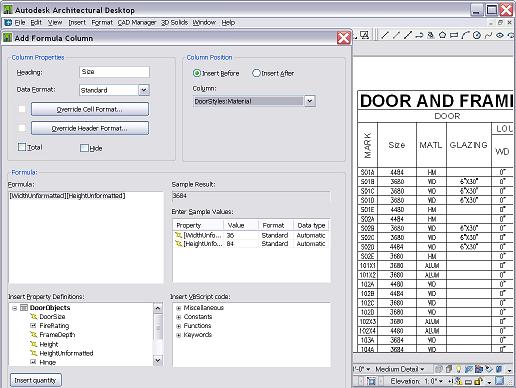The width and height of the screenshot is (516, 388).
Task: Click the Insert quantity button
Action: click(x=36, y=380)
